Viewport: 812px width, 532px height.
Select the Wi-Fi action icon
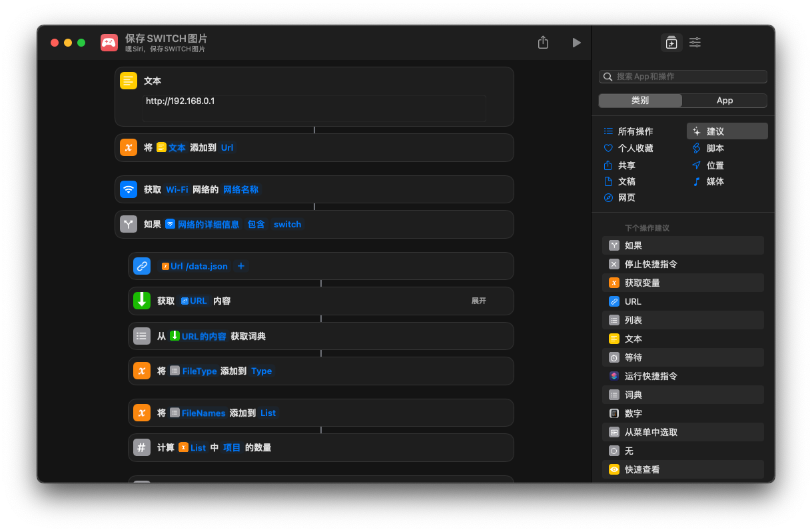(129, 189)
